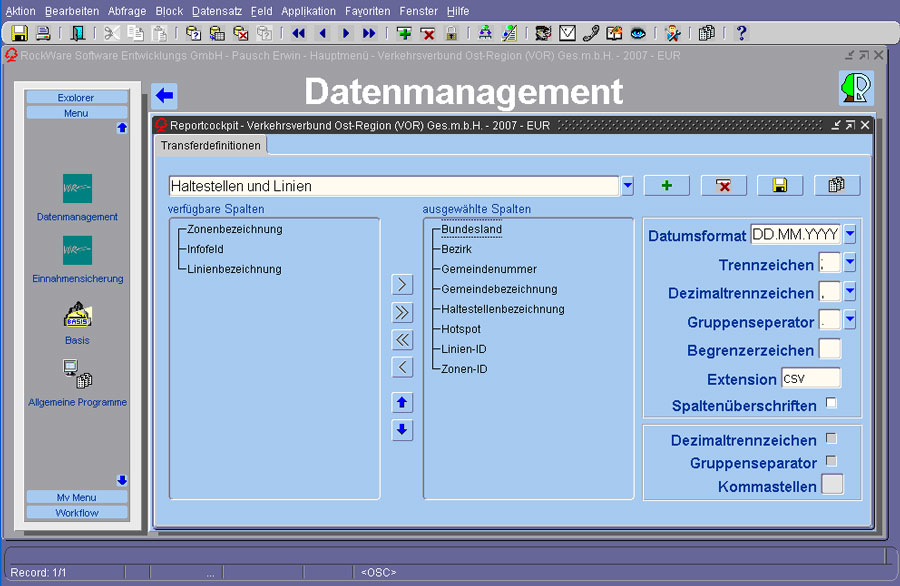Delete transfer definition with red X button
Image resolution: width=900 pixels, height=586 pixels.
pos(723,185)
